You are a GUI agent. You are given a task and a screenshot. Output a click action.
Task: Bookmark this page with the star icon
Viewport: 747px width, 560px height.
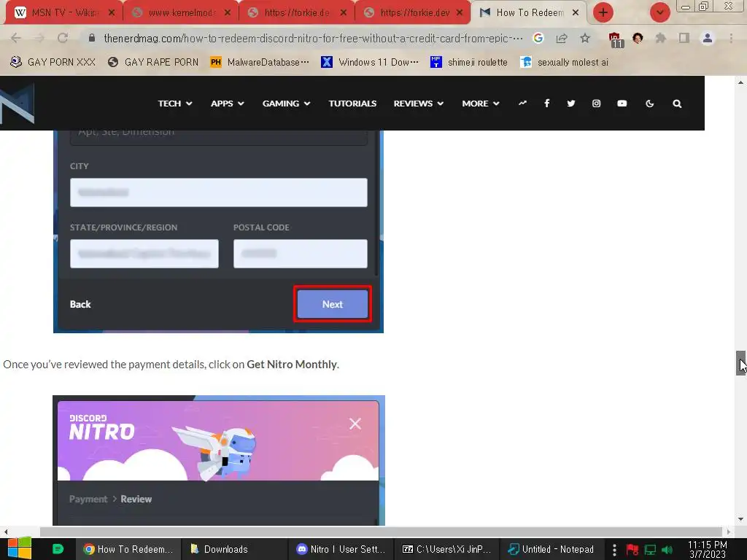(585, 38)
